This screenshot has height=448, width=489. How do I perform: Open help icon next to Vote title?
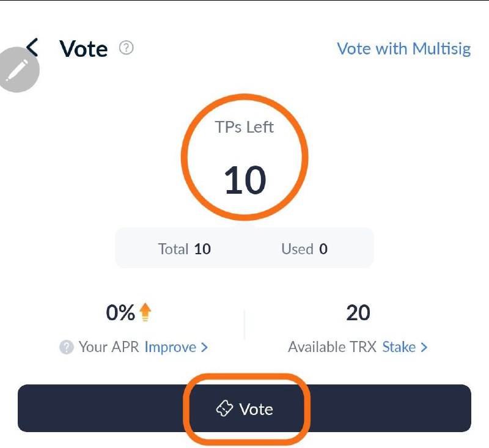pyautogui.click(x=127, y=48)
